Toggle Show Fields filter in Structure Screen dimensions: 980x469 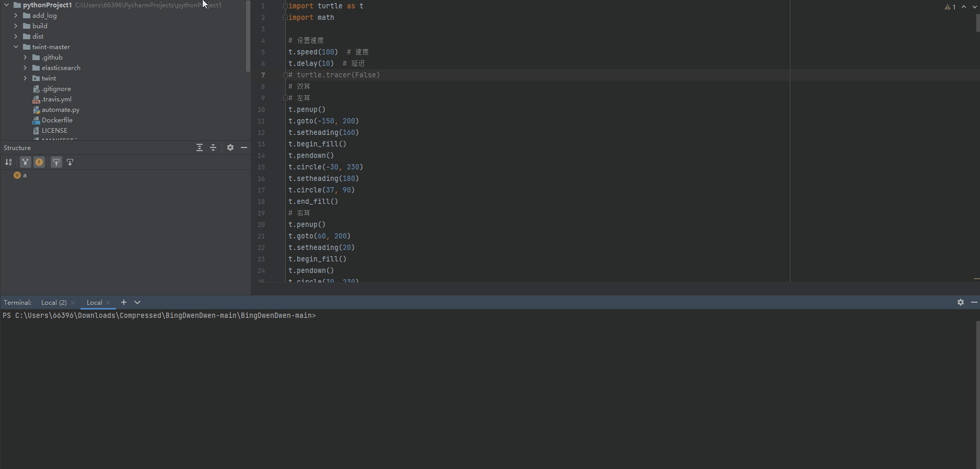pos(39,162)
